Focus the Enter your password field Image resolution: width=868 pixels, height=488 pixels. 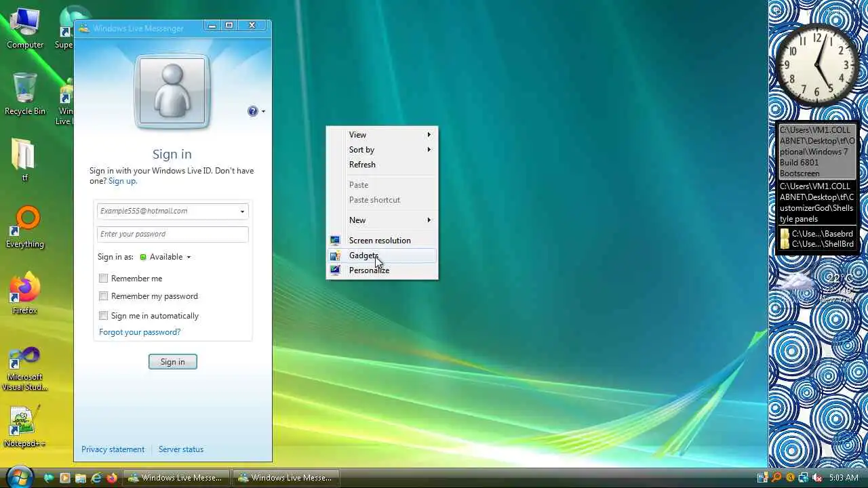[172, 234]
